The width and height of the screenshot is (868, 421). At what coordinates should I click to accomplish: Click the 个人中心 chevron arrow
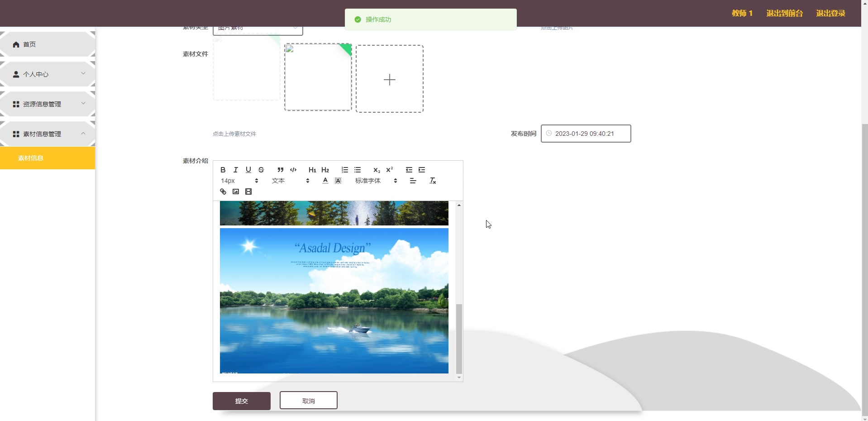point(83,74)
